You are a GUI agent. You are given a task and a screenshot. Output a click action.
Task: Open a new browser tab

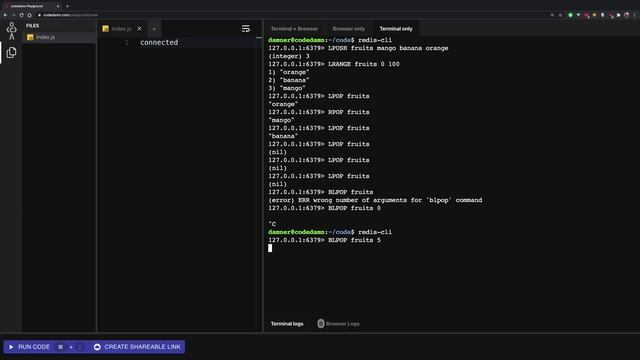pos(67,6)
